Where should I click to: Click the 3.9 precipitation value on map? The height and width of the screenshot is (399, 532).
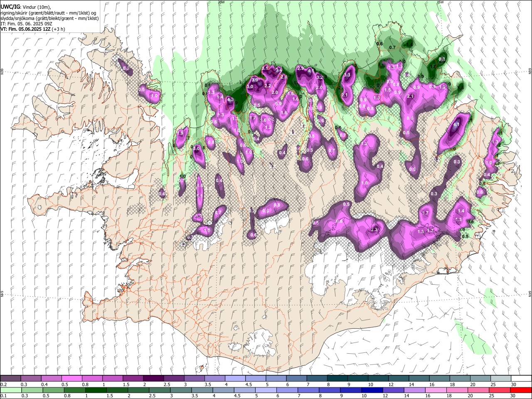point(255,80)
